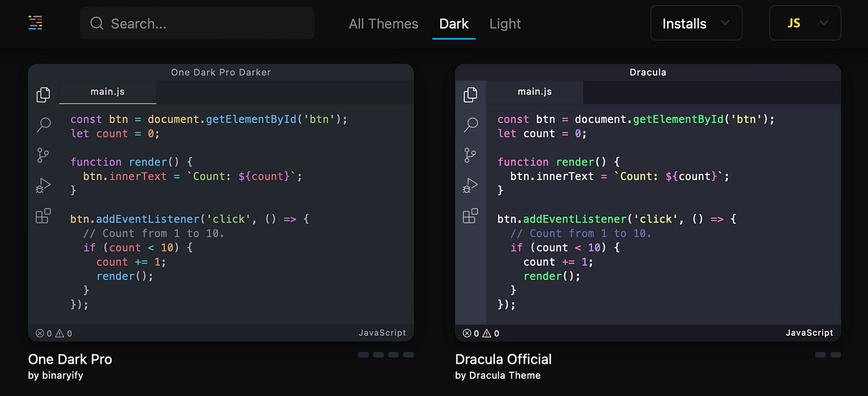Select first variant swatch under One Dark Pro
The width and height of the screenshot is (868, 396).
[363, 355]
